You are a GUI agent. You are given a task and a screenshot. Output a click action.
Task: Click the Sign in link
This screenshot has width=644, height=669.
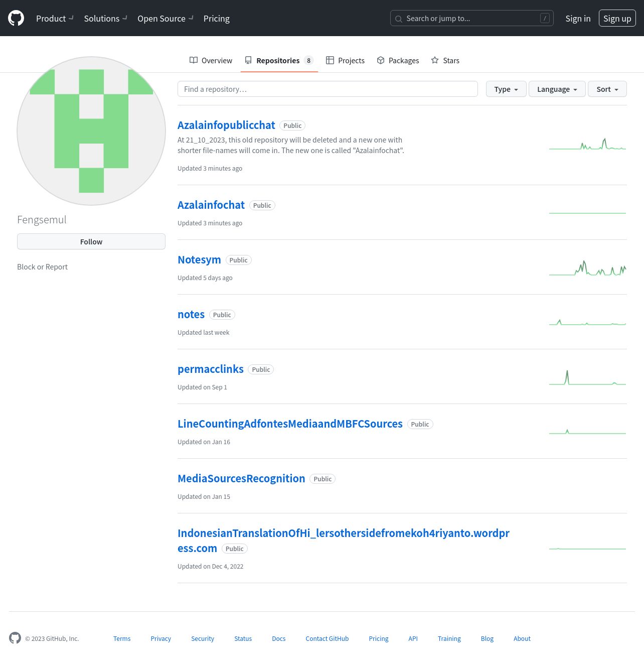click(x=578, y=19)
